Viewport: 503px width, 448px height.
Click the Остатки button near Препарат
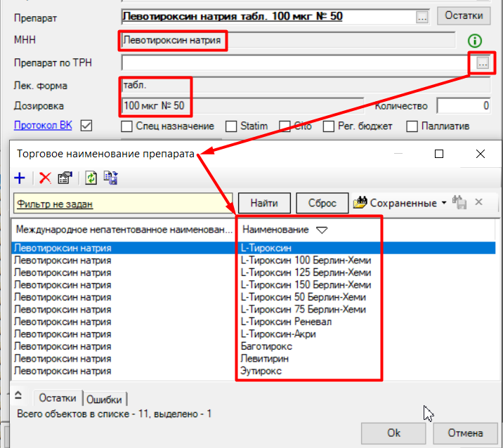(x=464, y=15)
